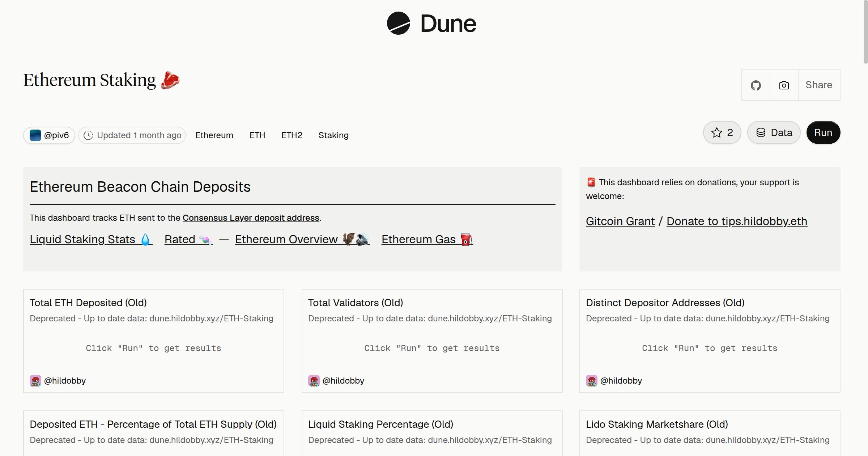Click Liquid Staking Percentage (Old) title
The height and width of the screenshot is (456, 868).
point(380,424)
